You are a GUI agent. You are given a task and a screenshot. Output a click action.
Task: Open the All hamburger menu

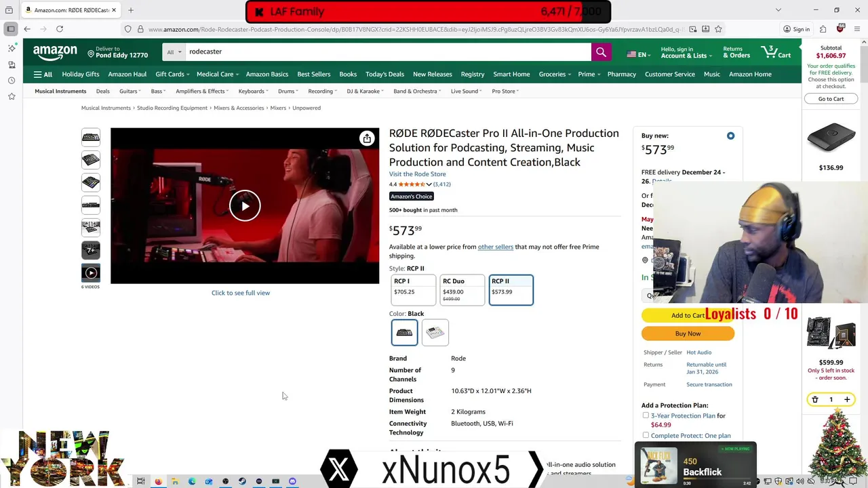pos(43,74)
